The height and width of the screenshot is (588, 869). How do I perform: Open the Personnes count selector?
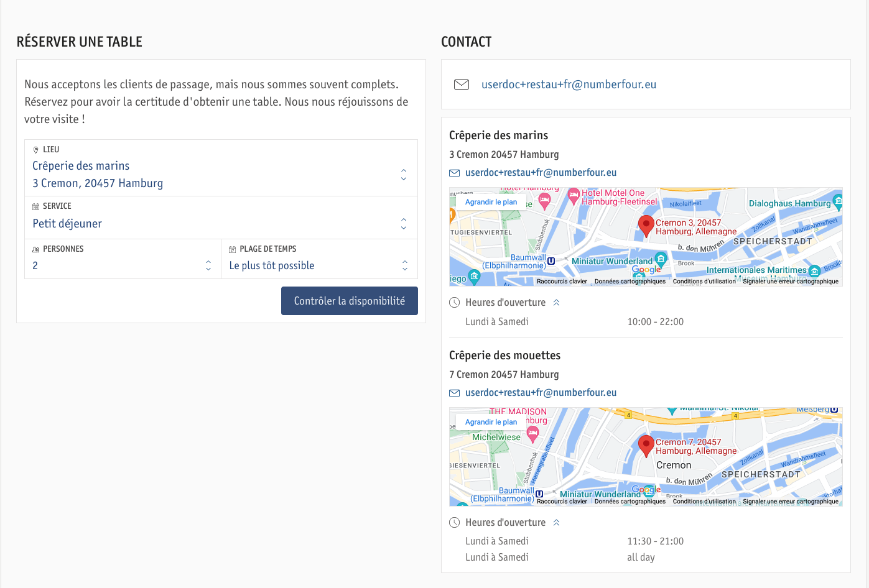123,259
